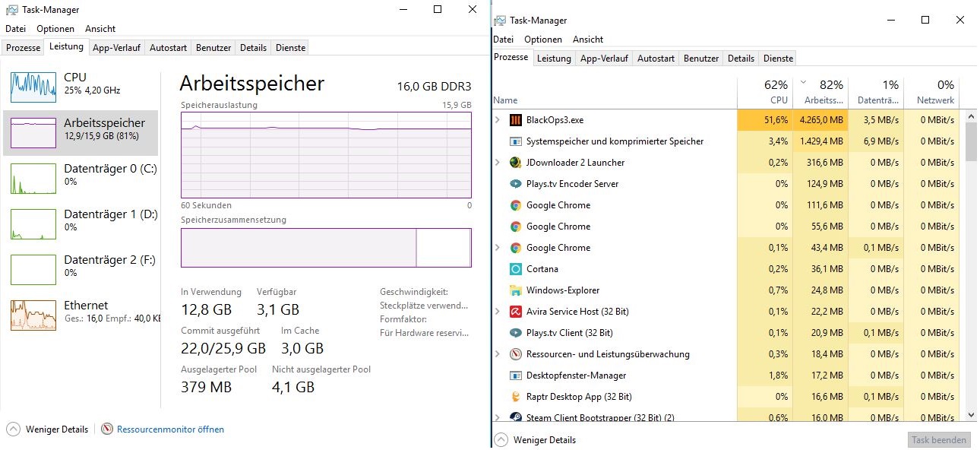Select the Raptr Desktop App icon

515,397
